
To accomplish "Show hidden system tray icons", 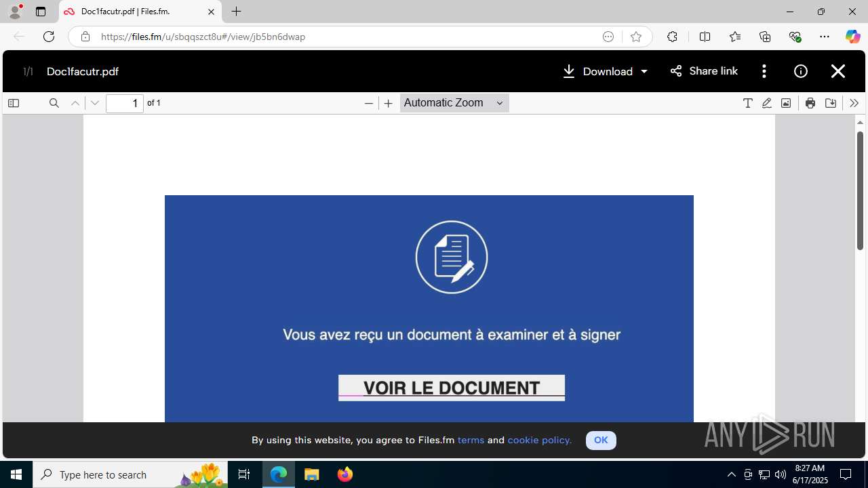I will [731, 474].
